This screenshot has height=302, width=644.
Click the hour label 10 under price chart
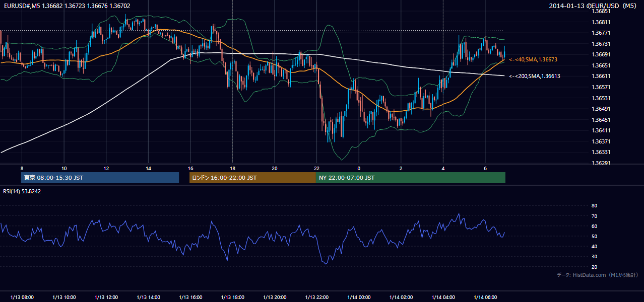point(64,168)
